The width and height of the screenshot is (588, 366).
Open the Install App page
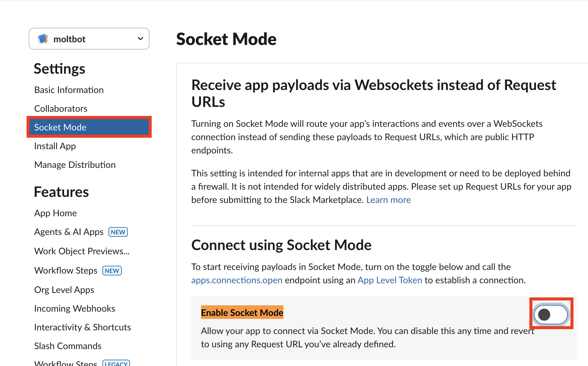[55, 146]
